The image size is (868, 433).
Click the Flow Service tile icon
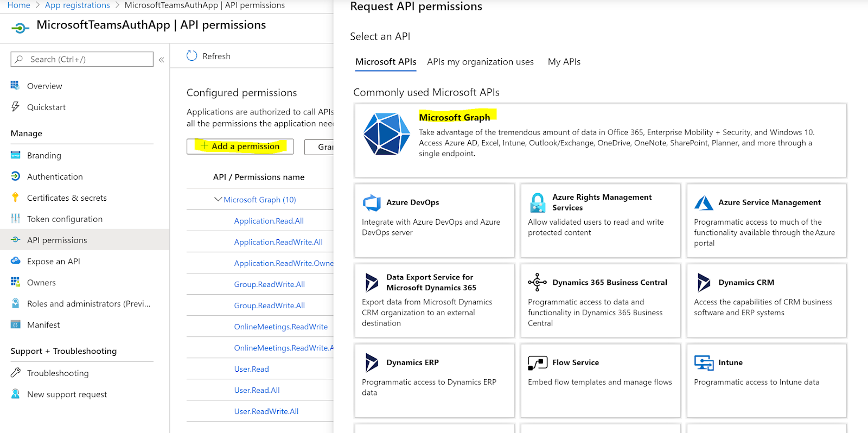pos(538,362)
